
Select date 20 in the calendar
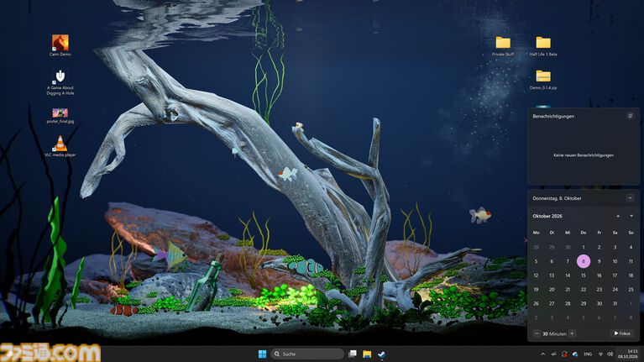[552, 289]
